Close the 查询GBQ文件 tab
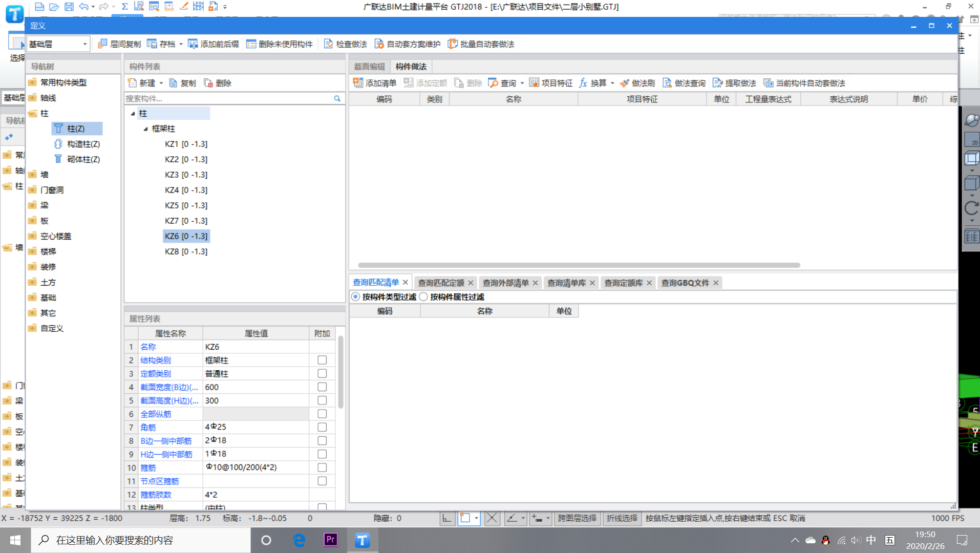This screenshot has width=980, height=553. (x=716, y=283)
